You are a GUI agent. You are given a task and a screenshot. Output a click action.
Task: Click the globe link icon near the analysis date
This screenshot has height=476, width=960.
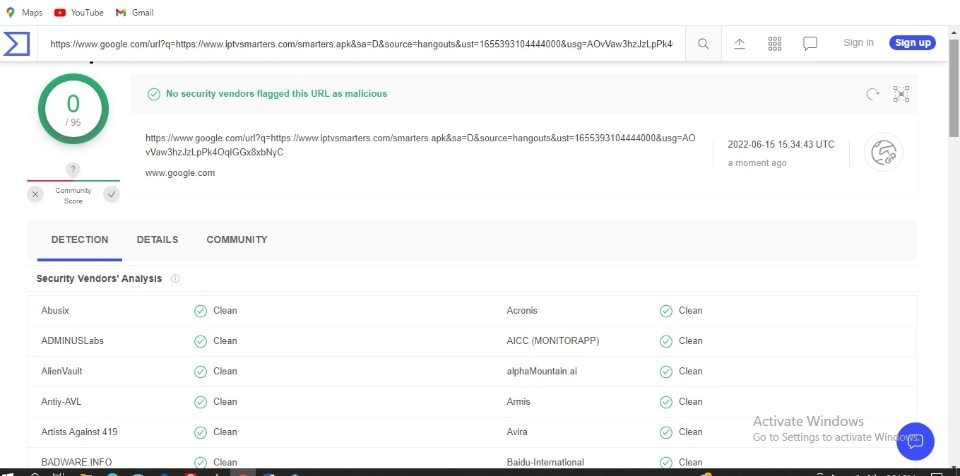click(883, 152)
